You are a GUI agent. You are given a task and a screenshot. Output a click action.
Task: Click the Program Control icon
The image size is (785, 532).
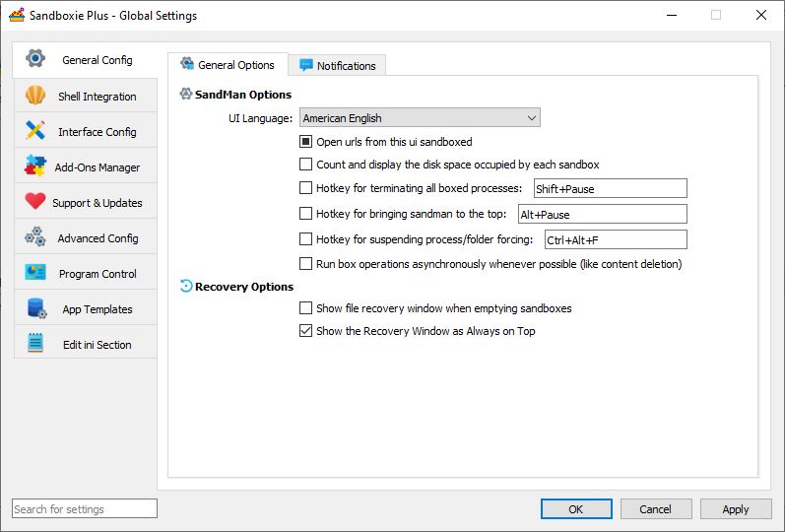tap(35, 273)
